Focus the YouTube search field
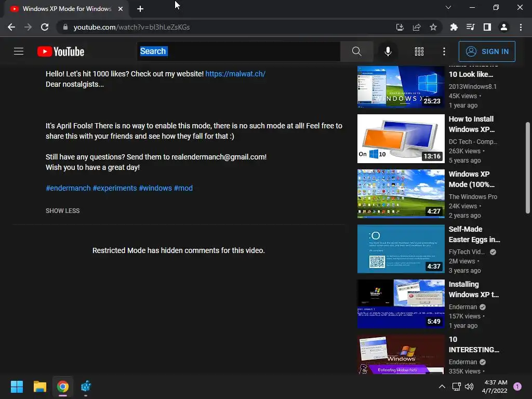Screen dimensions: 532x399 (238, 51)
